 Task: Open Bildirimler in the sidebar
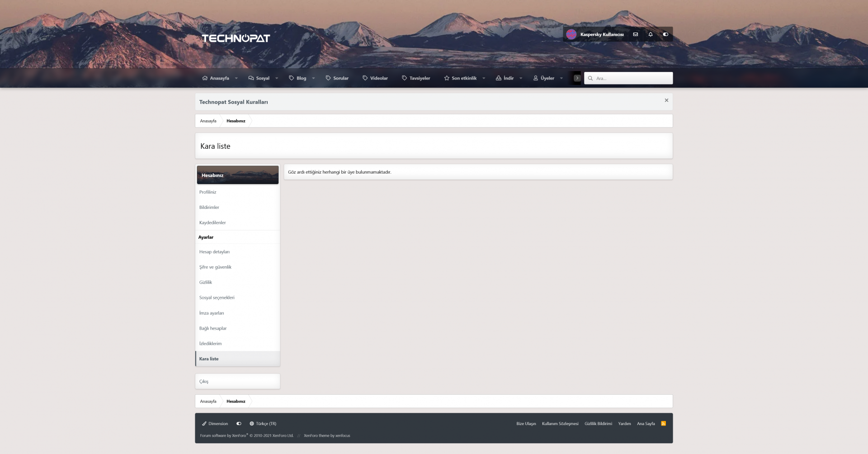pyautogui.click(x=238, y=208)
